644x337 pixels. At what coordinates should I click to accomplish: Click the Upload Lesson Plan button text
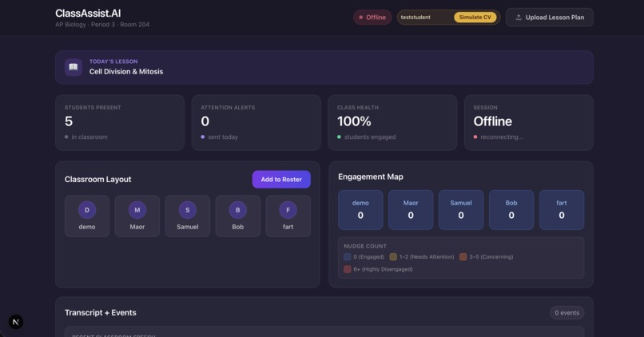pos(555,18)
